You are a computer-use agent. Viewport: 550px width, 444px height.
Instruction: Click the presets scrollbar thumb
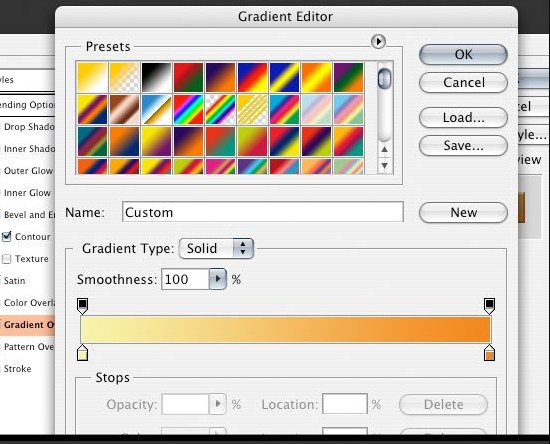(x=384, y=78)
